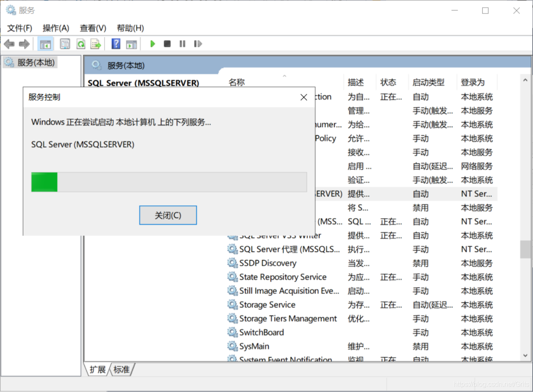This screenshot has height=392, width=533.
Task: Click 正在... status of State Repository Service
Action: pos(391,277)
